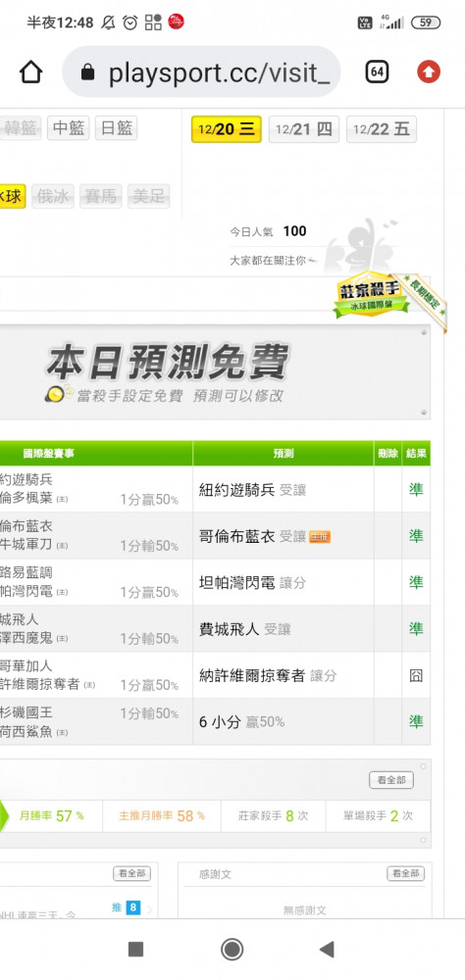465x980 pixels.
Task: Switch to the 日籃 league tab
Action: tap(116, 128)
